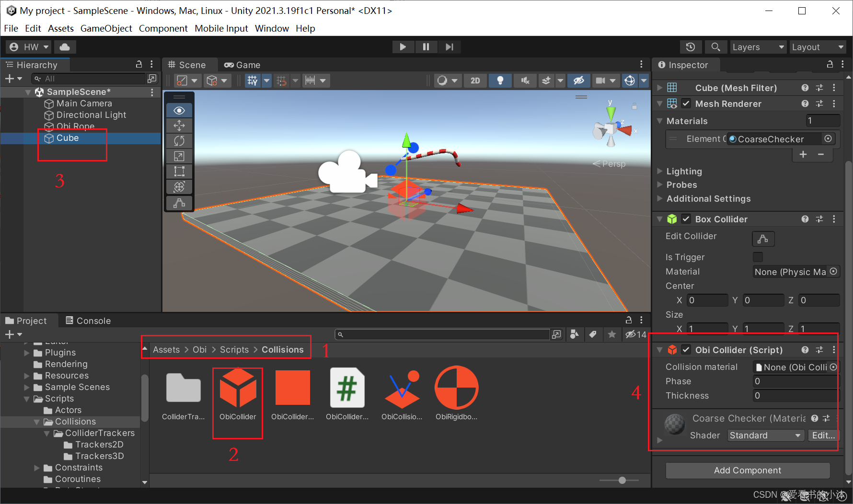Viewport: 853px width, 504px height.
Task: Open Obi Collider component options menu
Action: (834, 350)
